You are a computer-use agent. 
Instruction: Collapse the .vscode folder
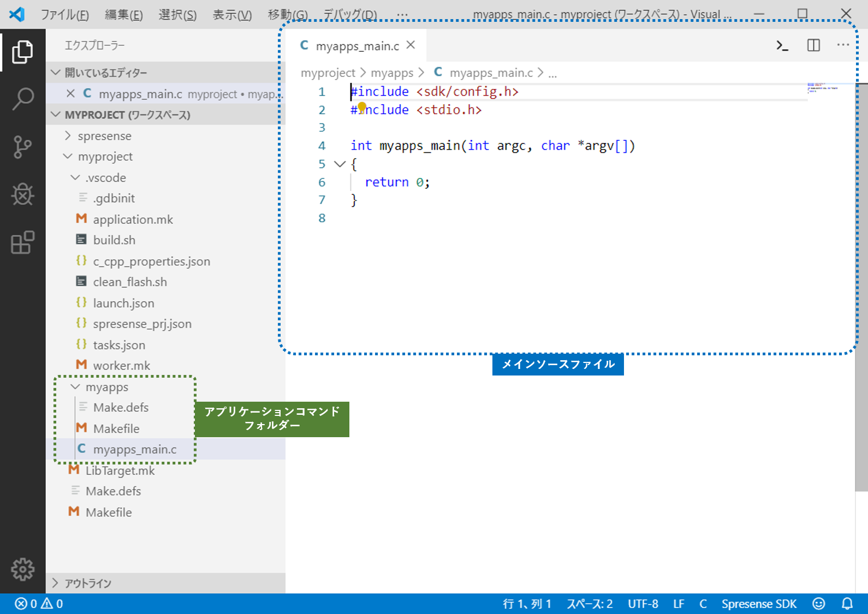pos(75,178)
